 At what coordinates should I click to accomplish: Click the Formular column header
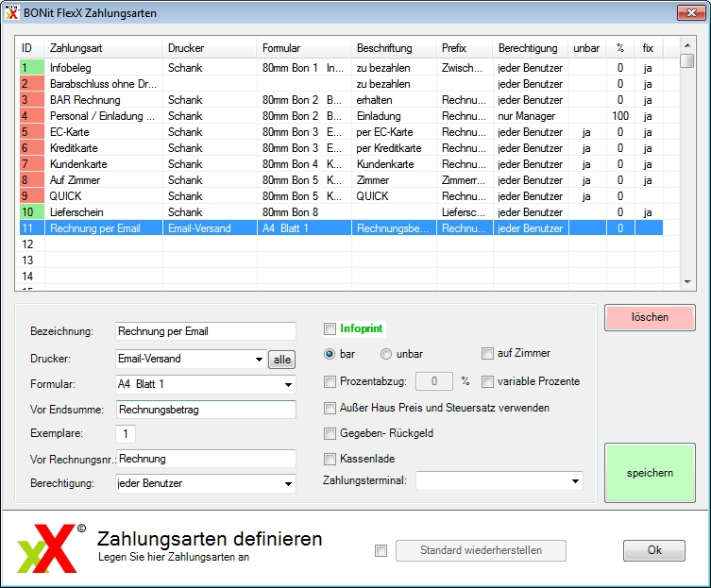coord(304,48)
